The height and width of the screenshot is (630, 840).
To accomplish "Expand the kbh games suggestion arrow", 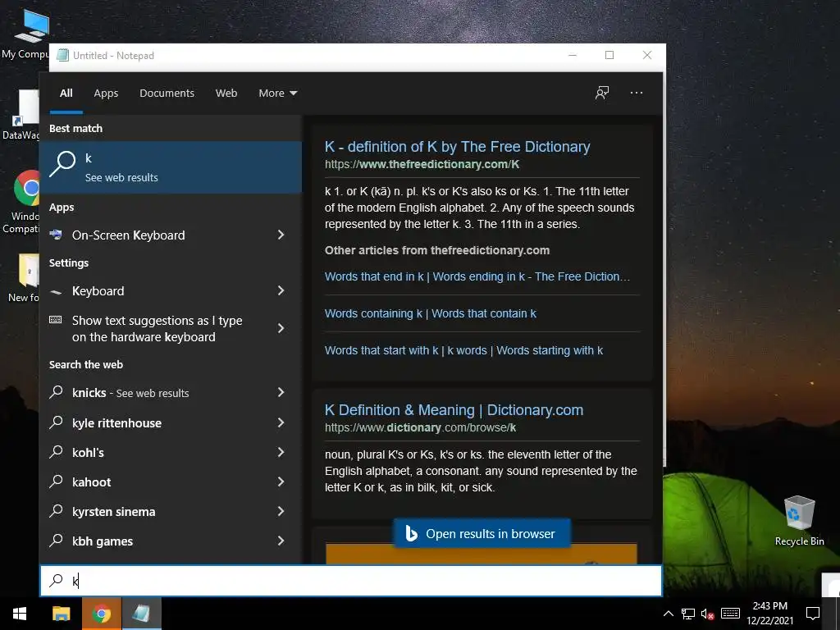I will (281, 541).
